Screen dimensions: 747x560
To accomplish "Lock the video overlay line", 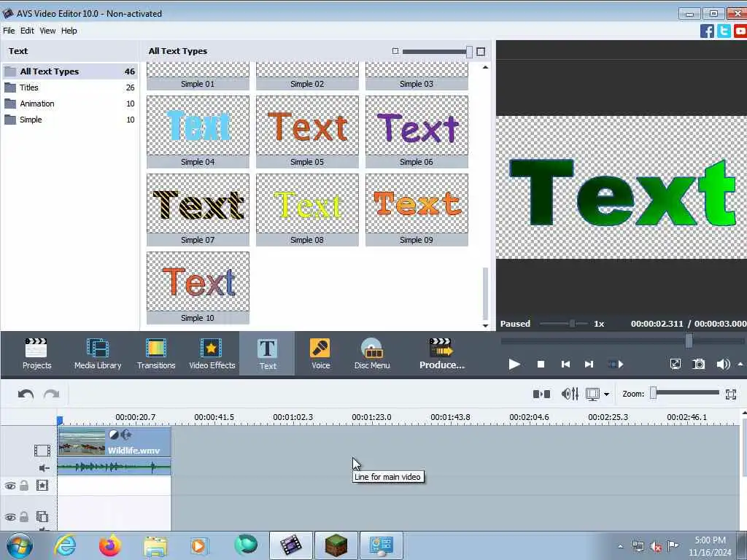I will click(x=24, y=517).
